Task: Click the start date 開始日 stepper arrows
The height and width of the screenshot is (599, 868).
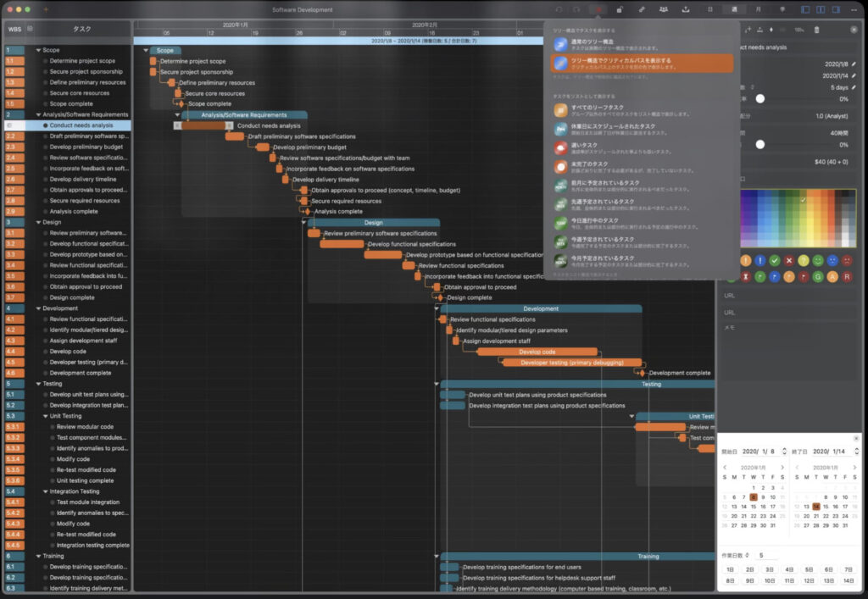Action: click(784, 452)
